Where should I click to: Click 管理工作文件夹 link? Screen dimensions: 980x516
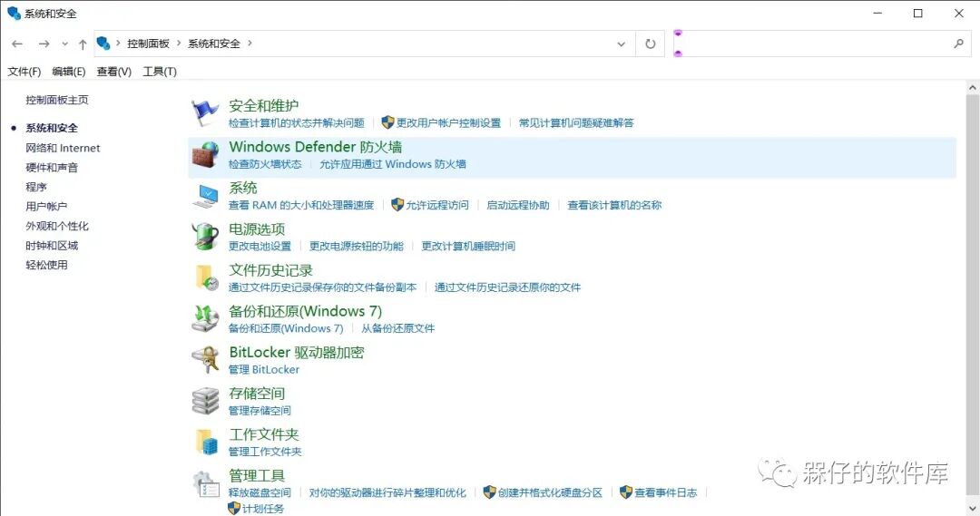pos(265,451)
